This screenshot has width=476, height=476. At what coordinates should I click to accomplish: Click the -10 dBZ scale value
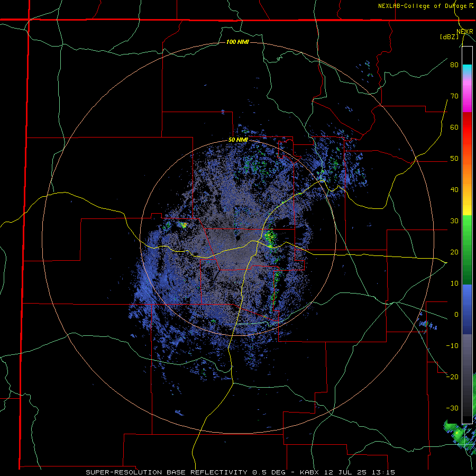(x=452, y=346)
